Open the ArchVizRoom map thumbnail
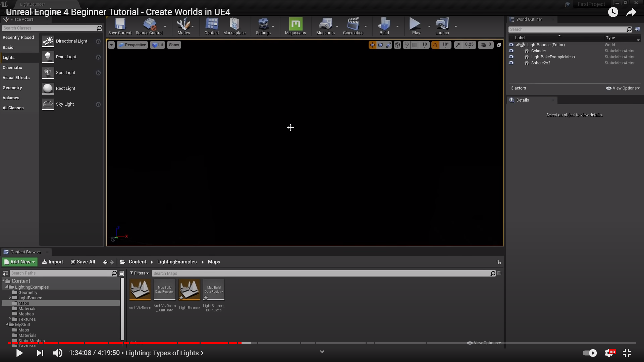Viewport: 644px width, 362px height. tap(140, 290)
